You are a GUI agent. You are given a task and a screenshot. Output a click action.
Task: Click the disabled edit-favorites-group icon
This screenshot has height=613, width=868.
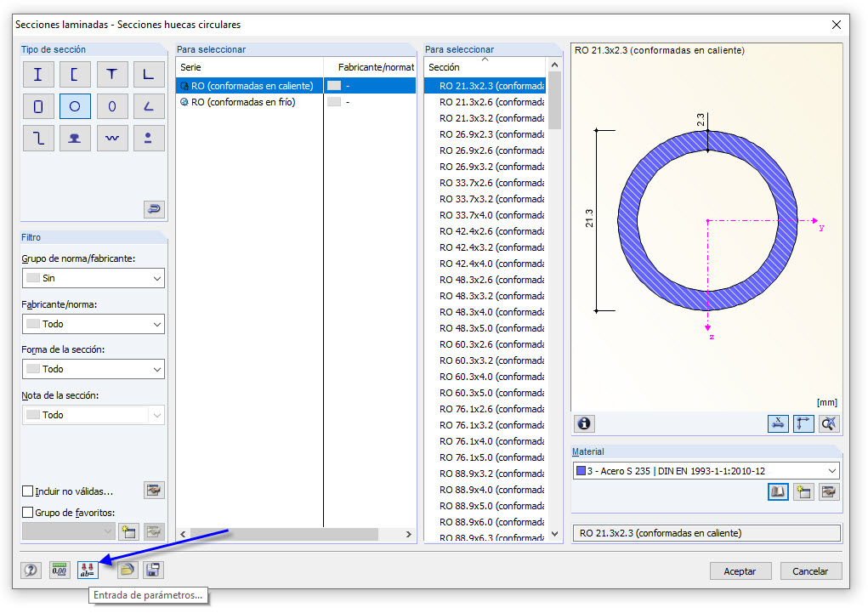[x=154, y=531]
